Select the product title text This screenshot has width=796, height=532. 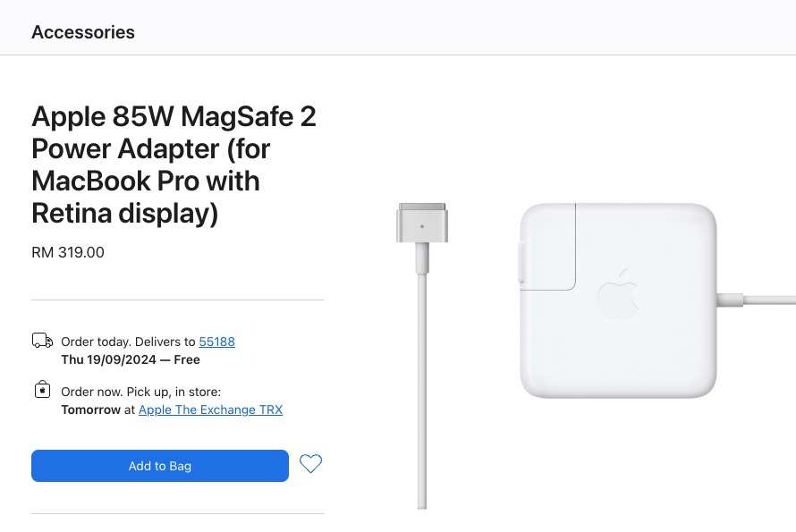174,148
